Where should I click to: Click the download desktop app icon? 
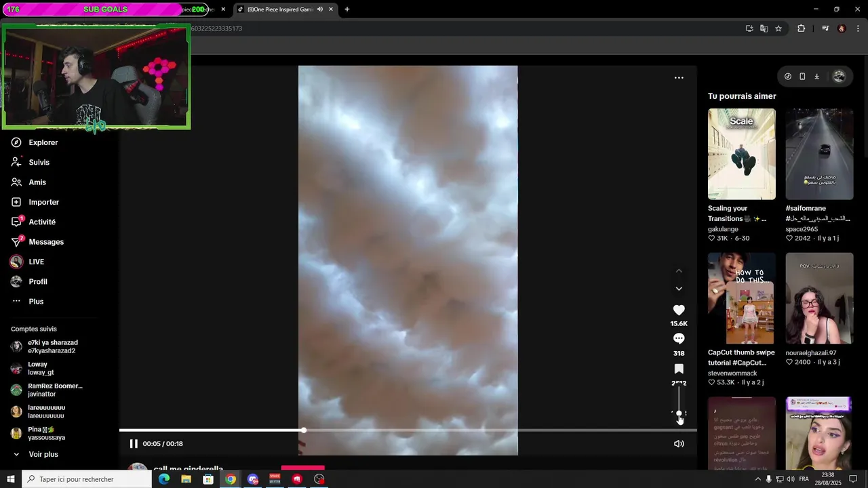point(816,77)
